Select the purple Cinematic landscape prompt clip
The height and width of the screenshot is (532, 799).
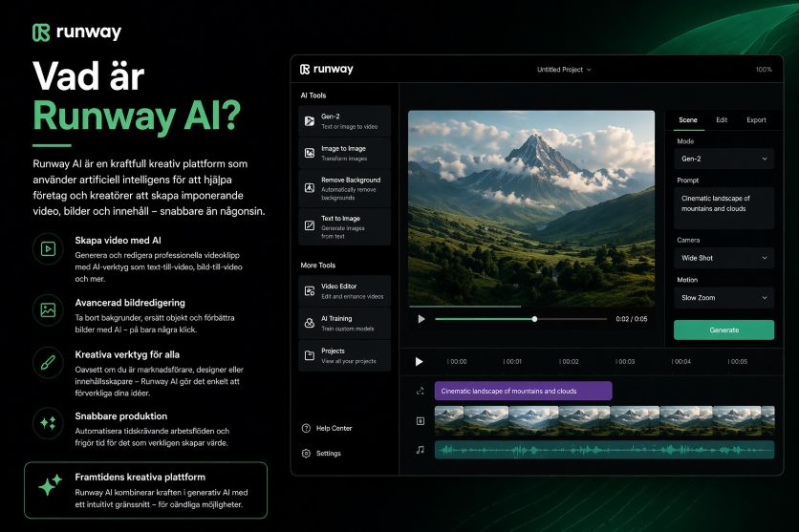[x=523, y=391]
